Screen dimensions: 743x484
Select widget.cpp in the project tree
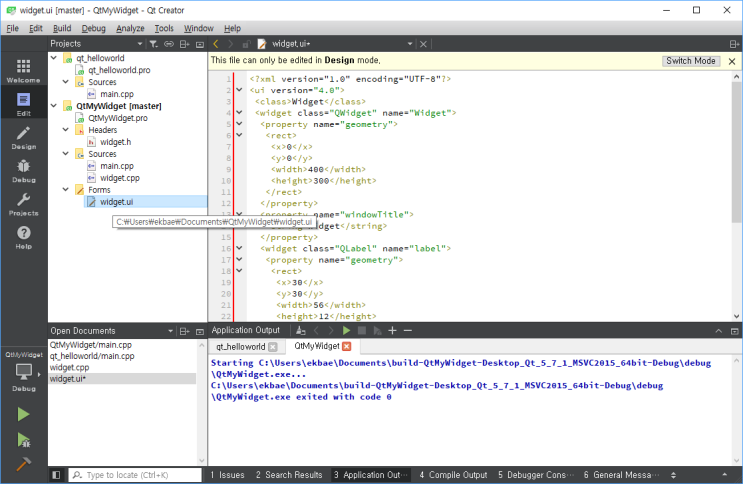tap(119, 178)
